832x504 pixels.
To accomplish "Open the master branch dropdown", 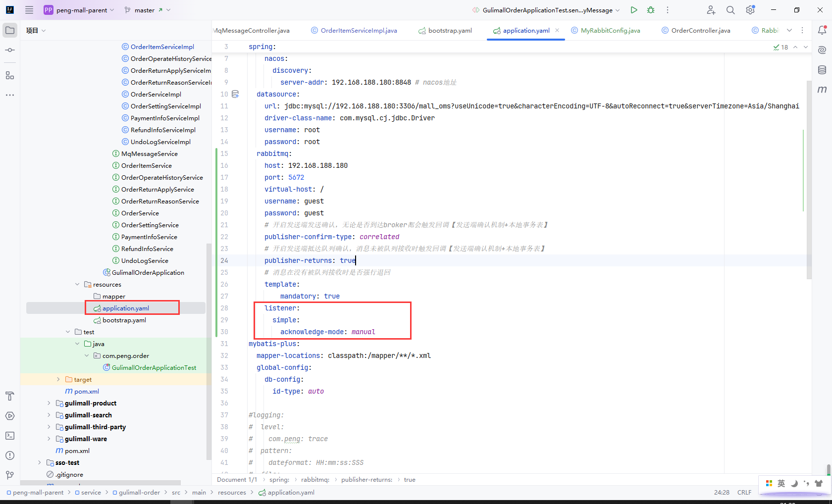I will (x=147, y=10).
